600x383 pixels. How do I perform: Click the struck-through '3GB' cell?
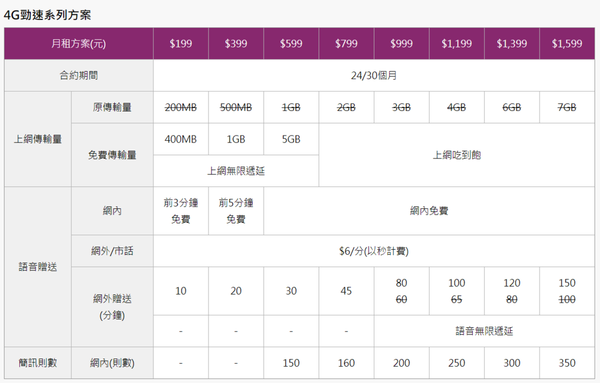pyautogui.click(x=401, y=108)
